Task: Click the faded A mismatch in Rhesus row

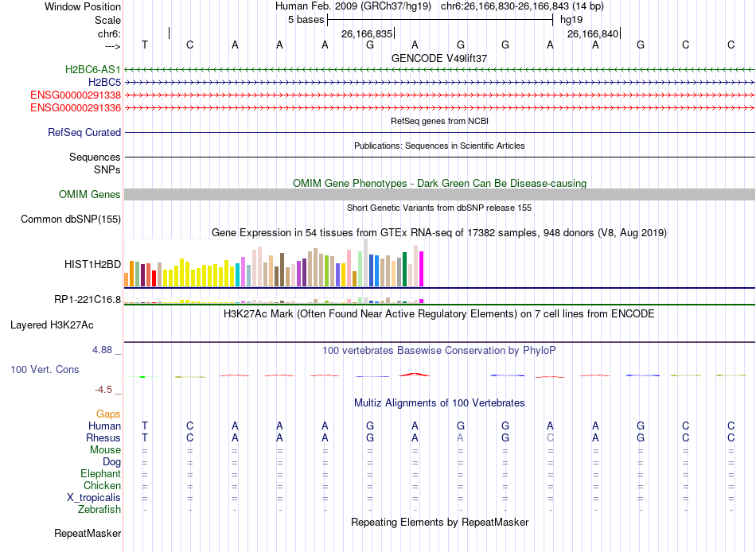Action: point(461,437)
